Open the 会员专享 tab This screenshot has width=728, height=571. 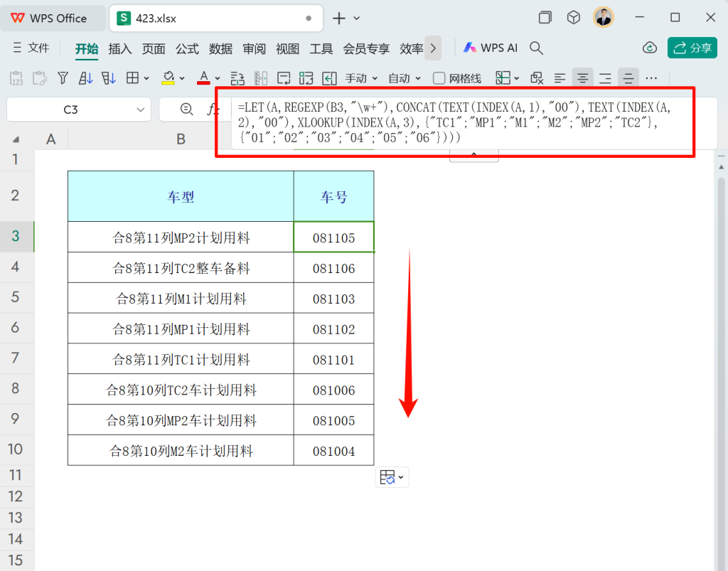(x=366, y=48)
